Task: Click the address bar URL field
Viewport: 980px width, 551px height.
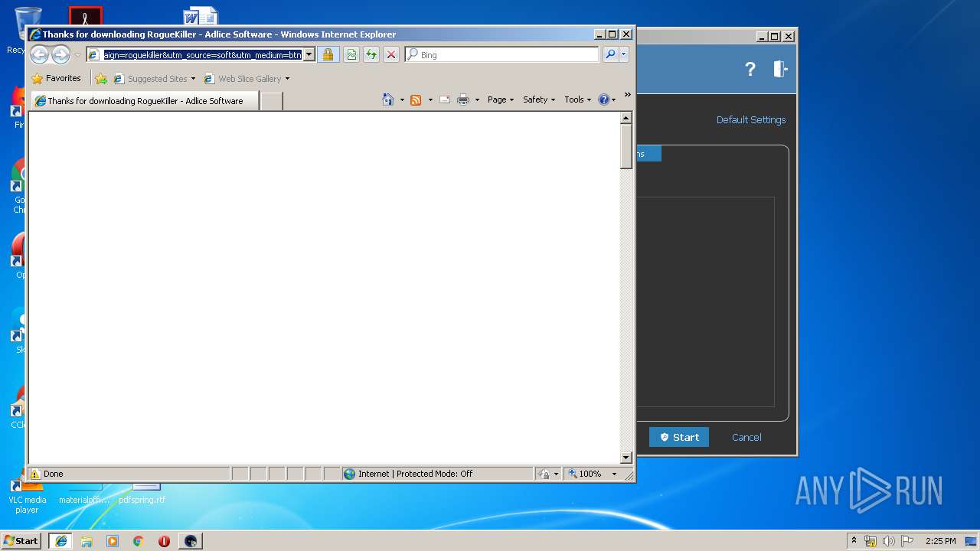Action: click(202, 54)
